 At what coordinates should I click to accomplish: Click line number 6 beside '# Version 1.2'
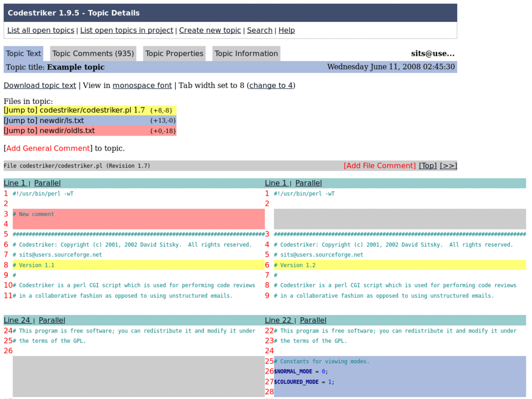pos(267,265)
